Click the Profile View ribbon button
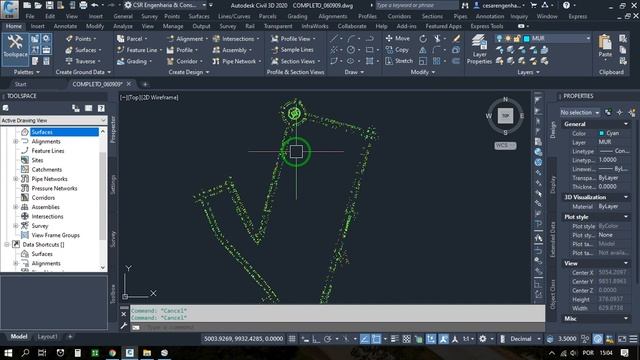This screenshot has width=640, height=360. (x=292, y=38)
